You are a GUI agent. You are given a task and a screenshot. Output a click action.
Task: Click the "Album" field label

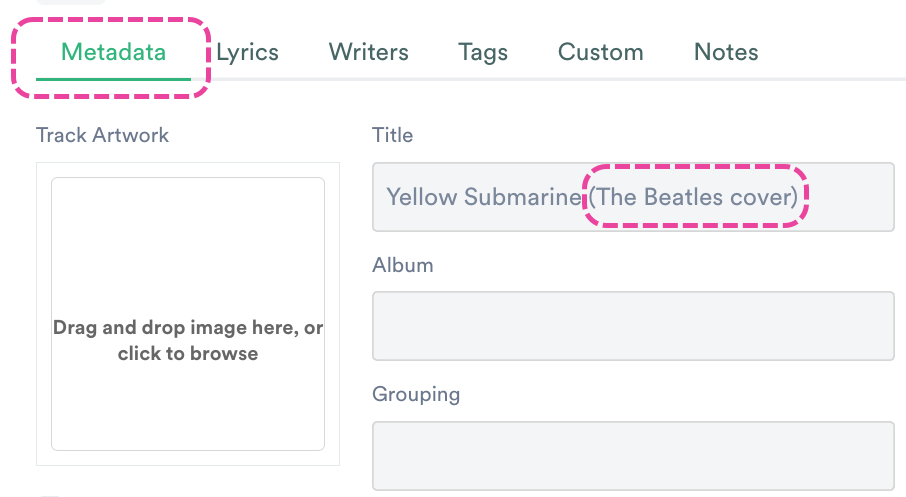tap(403, 265)
